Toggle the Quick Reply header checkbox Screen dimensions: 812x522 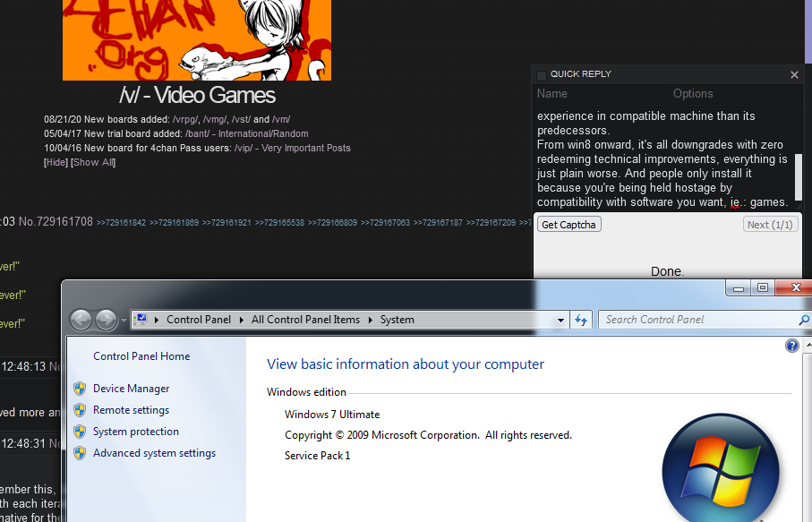pos(542,75)
